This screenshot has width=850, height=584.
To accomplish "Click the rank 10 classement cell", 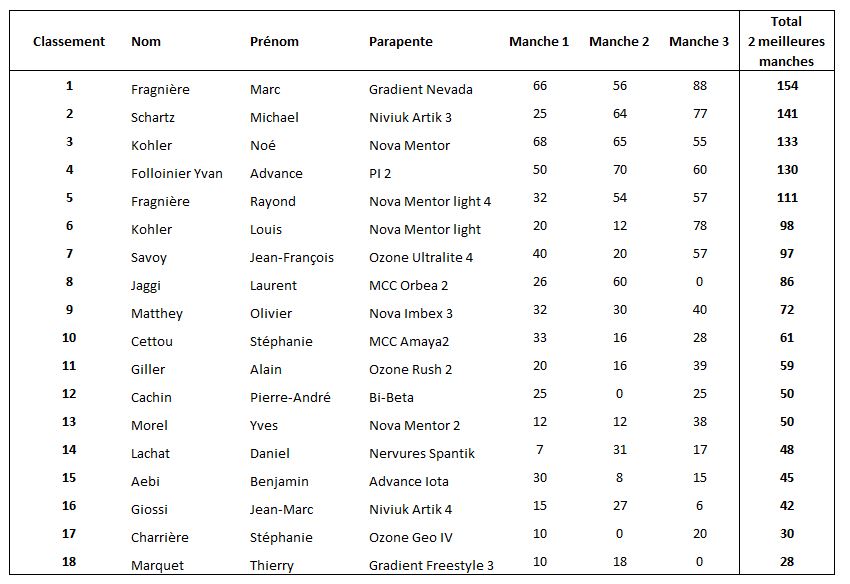I will [x=69, y=338].
